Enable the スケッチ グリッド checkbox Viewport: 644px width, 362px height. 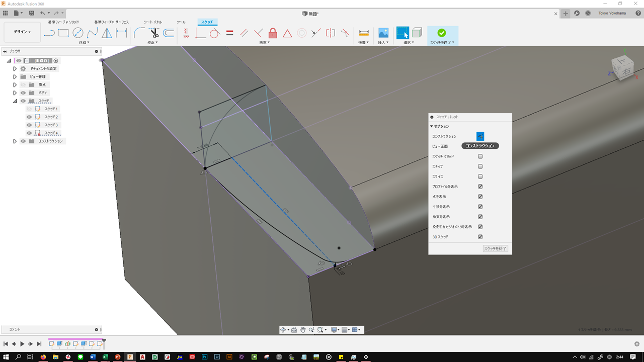[x=480, y=156]
